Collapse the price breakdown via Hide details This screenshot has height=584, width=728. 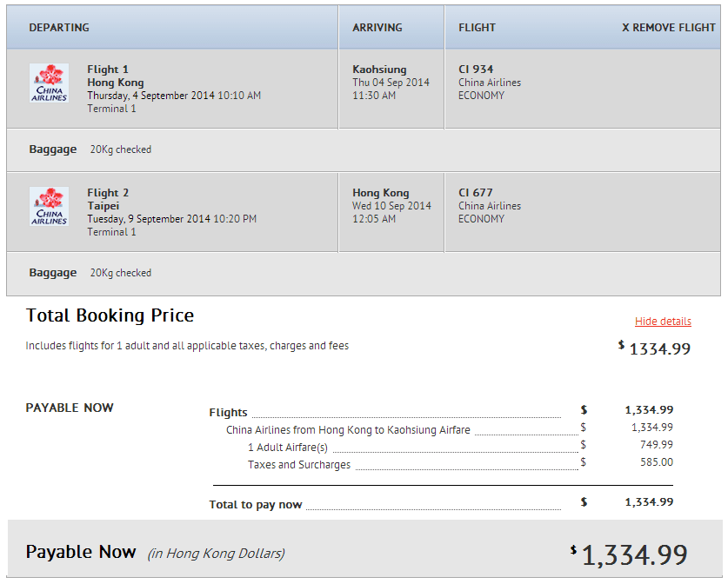(663, 322)
